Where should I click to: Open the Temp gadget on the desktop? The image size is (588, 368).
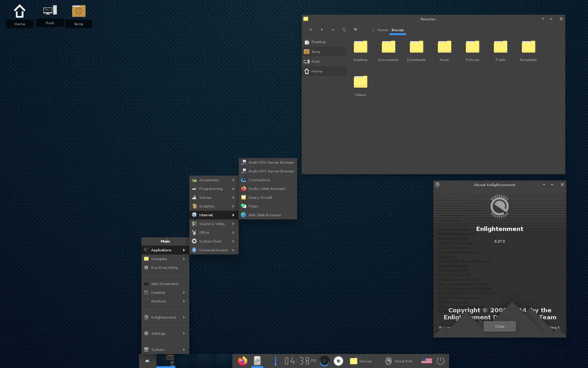pyautogui.click(x=79, y=11)
